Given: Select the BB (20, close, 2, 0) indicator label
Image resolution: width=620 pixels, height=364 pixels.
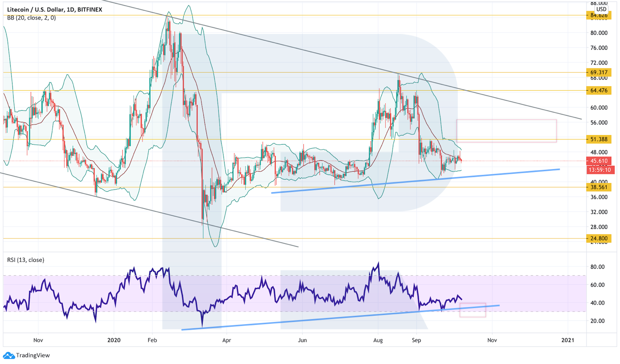Looking at the screenshot, I should [x=31, y=18].
